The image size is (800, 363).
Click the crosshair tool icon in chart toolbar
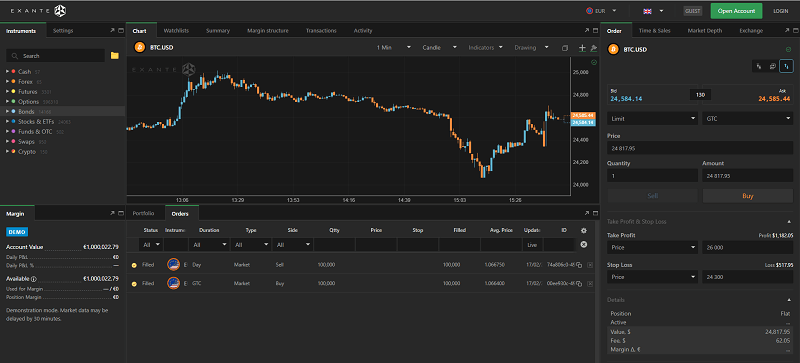tap(582, 47)
